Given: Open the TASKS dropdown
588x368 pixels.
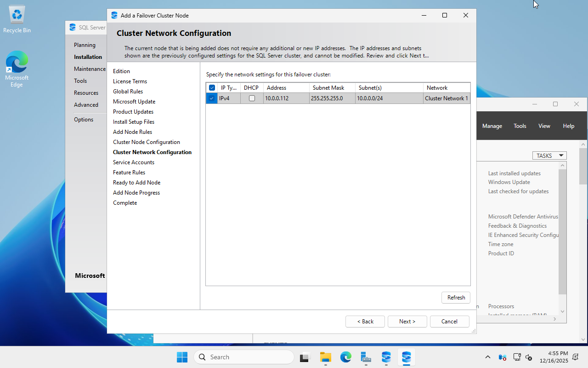Looking at the screenshot, I should [549, 155].
